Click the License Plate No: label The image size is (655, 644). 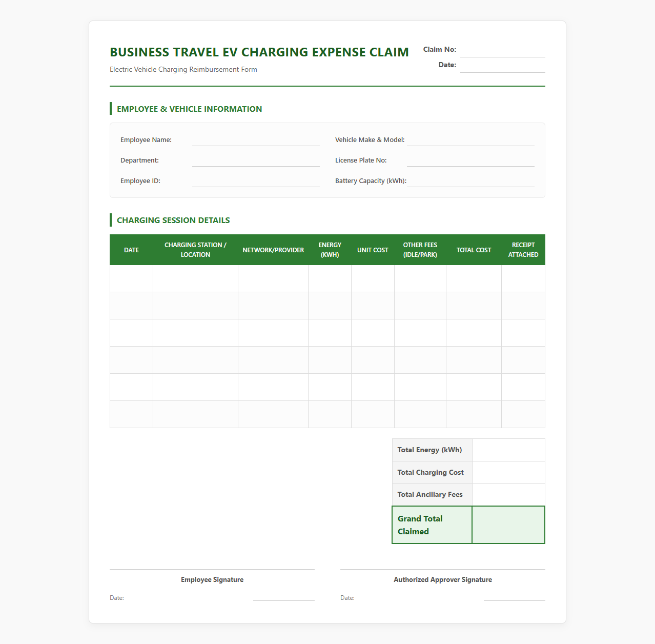361,160
